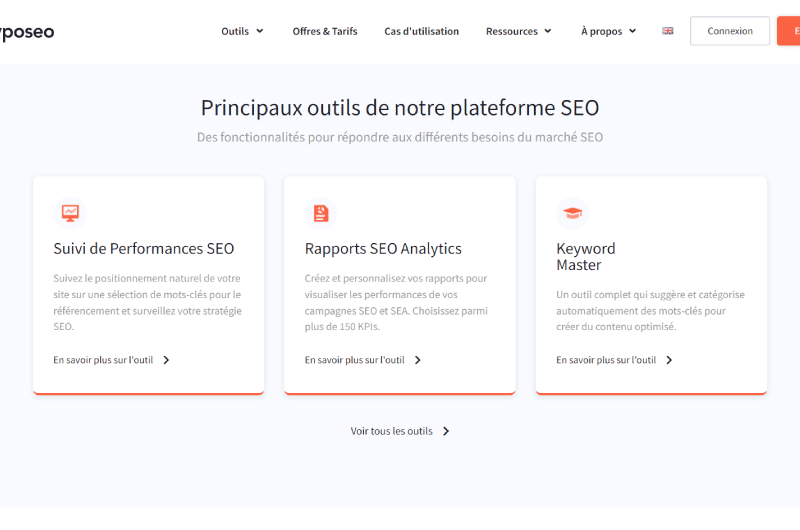Click the arrow on Rapports SEO Analytics card

point(417,360)
